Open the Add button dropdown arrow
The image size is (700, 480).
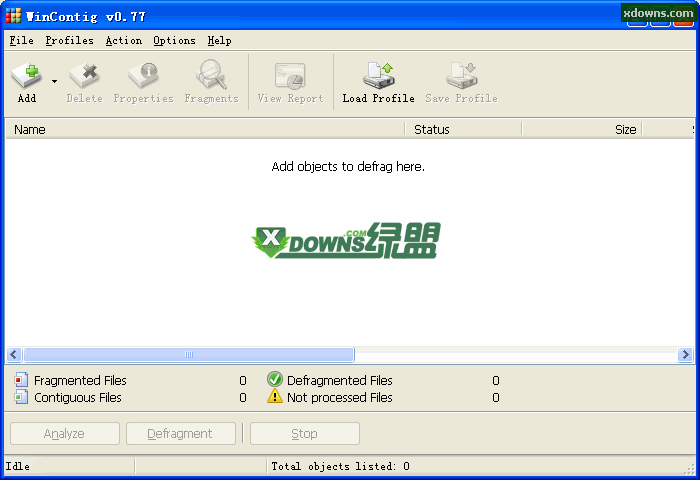pos(54,81)
